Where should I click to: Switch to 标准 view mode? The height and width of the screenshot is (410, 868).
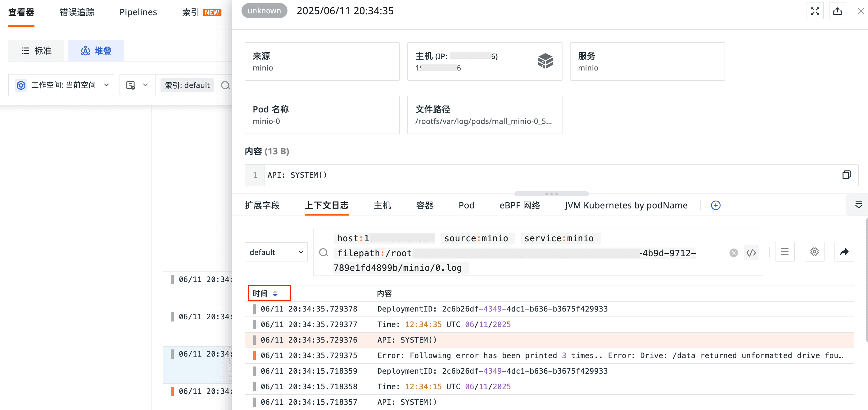coord(36,51)
